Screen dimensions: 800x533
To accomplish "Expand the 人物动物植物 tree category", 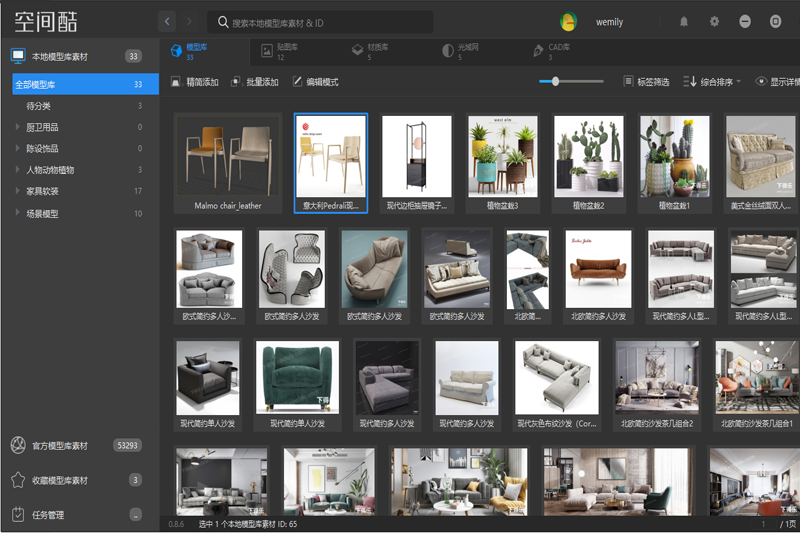I will point(17,170).
